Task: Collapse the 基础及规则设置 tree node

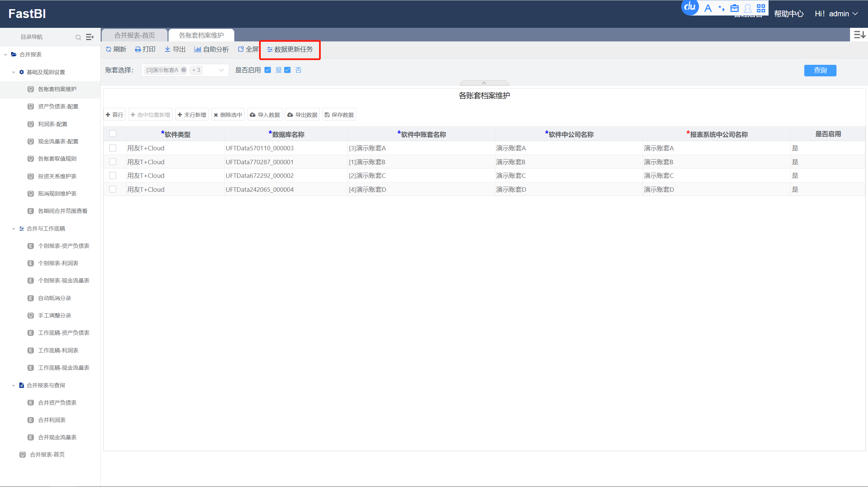Action: (x=14, y=72)
